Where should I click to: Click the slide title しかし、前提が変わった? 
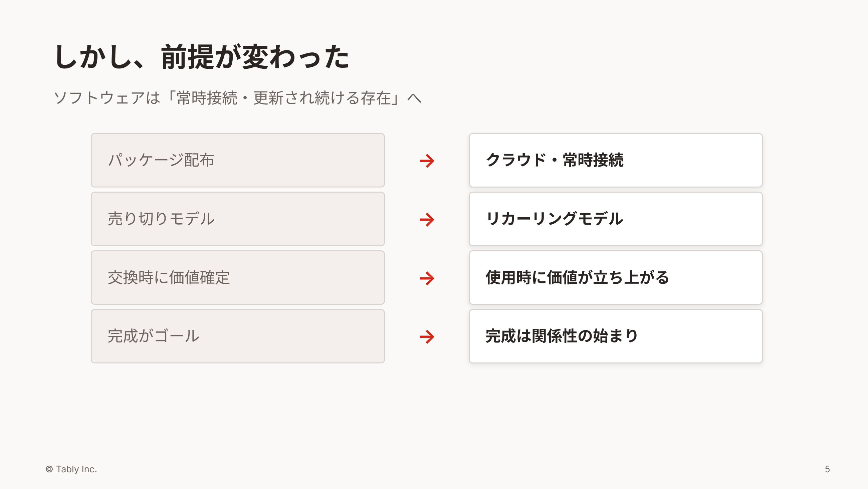point(202,57)
